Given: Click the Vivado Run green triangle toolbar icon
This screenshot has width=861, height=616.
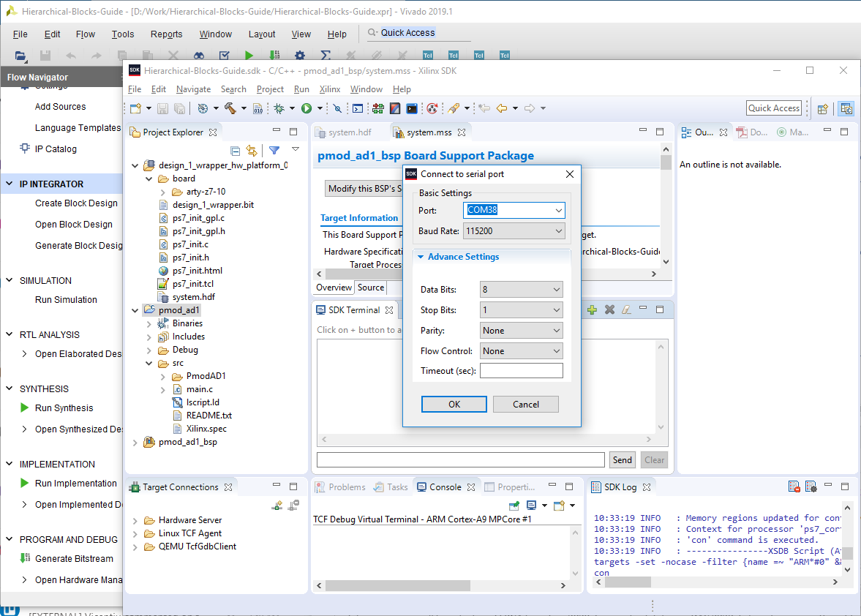Looking at the screenshot, I should pos(249,55).
